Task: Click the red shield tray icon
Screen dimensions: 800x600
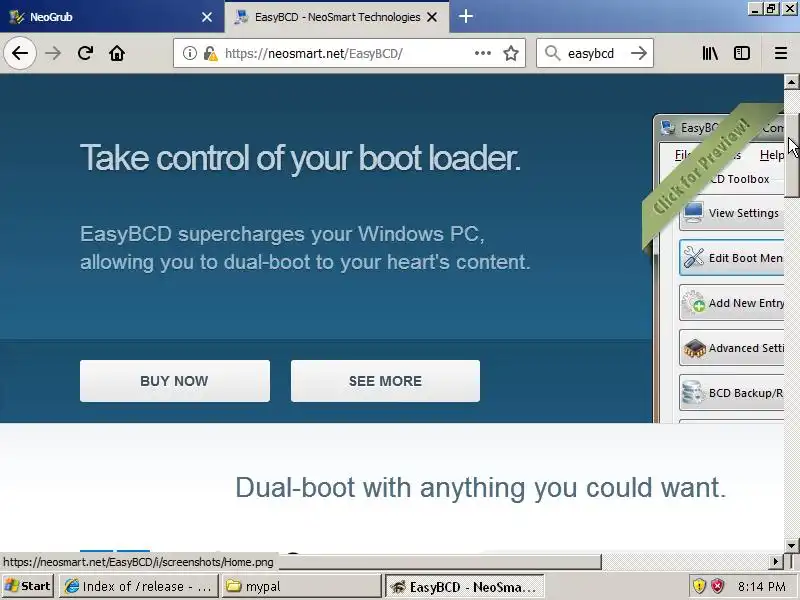Action: pos(717,586)
